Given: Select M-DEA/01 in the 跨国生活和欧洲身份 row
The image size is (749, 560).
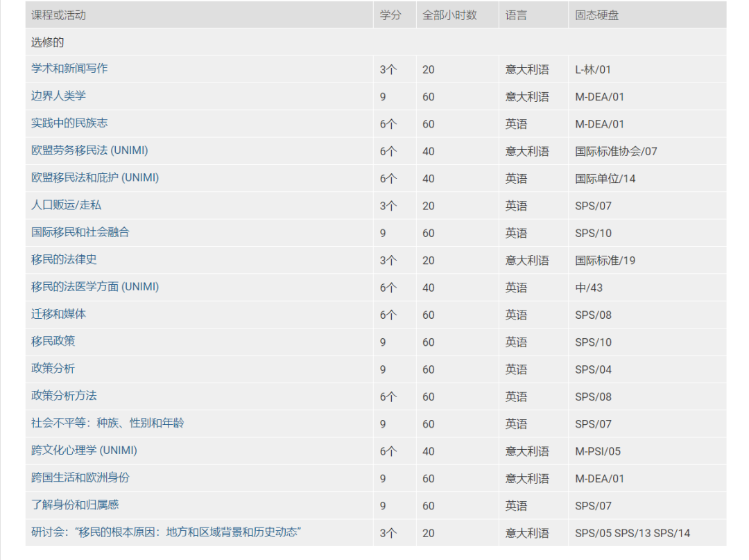Looking at the screenshot, I should tap(599, 478).
